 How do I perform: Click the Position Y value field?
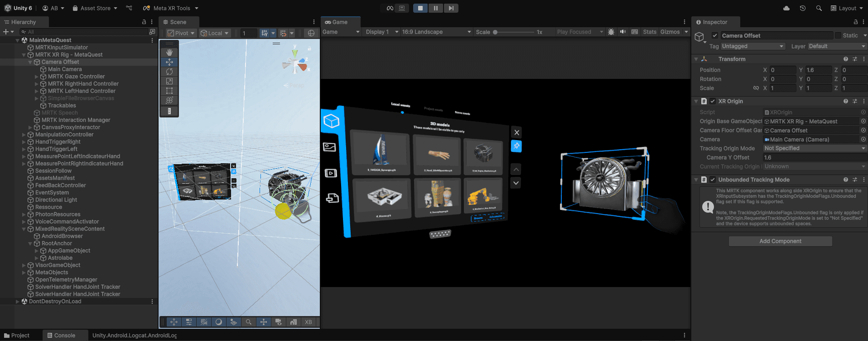[818, 70]
